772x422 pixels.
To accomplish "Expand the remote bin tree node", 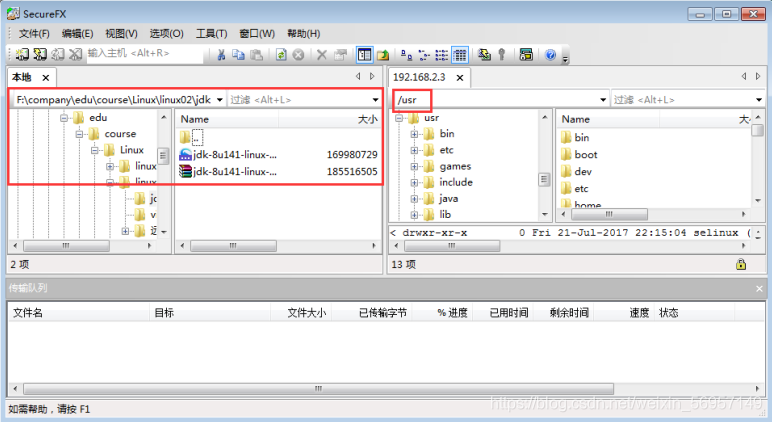I will click(414, 134).
